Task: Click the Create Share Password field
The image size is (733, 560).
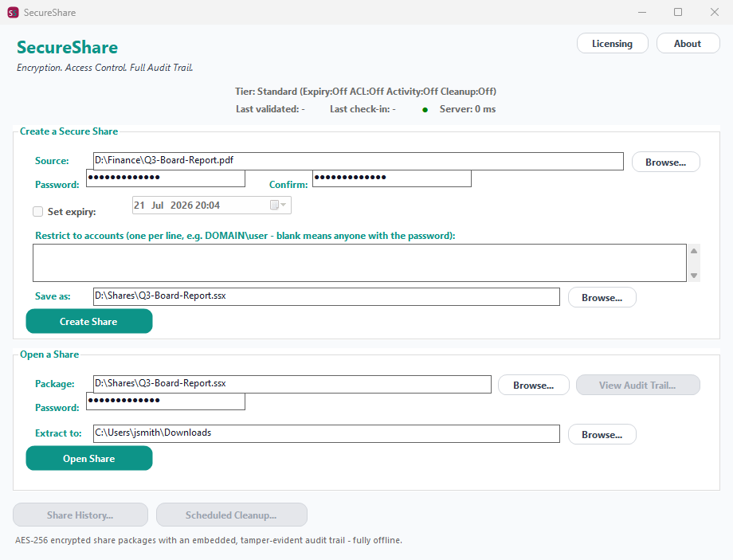Action: pyautogui.click(x=166, y=178)
